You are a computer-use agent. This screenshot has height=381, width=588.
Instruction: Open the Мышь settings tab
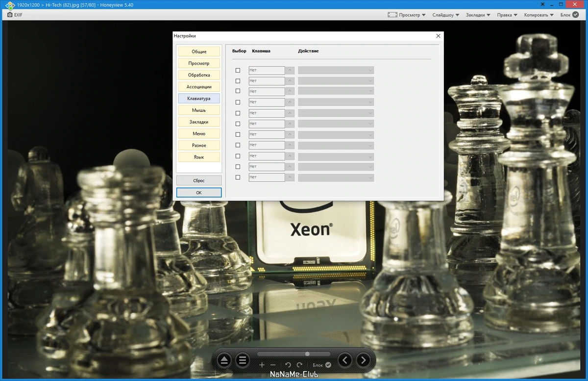[x=199, y=110]
